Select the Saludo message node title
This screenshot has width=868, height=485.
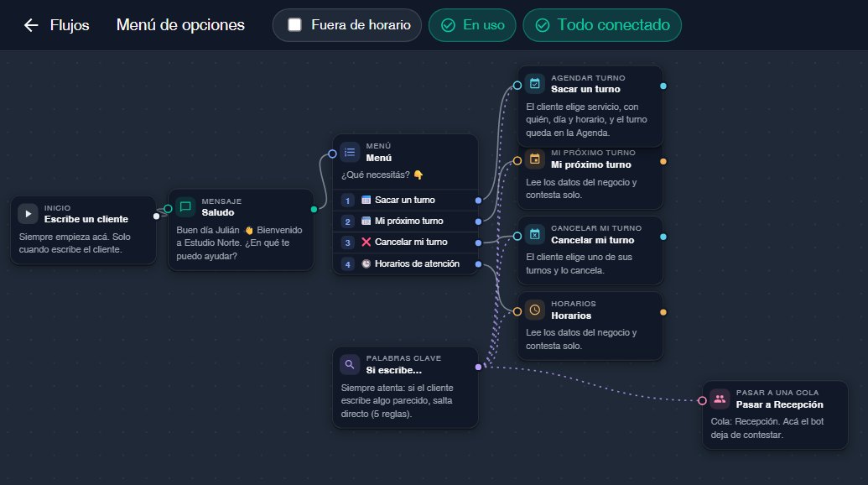pos(217,212)
